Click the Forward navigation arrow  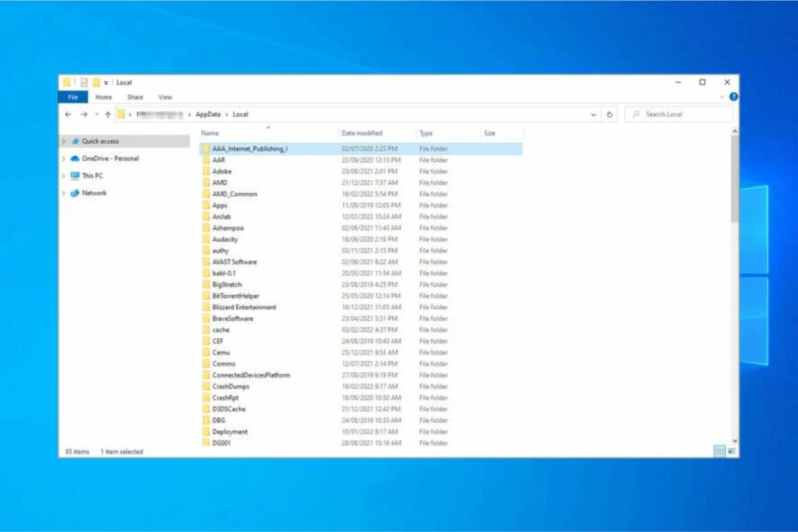tap(84, 114)
